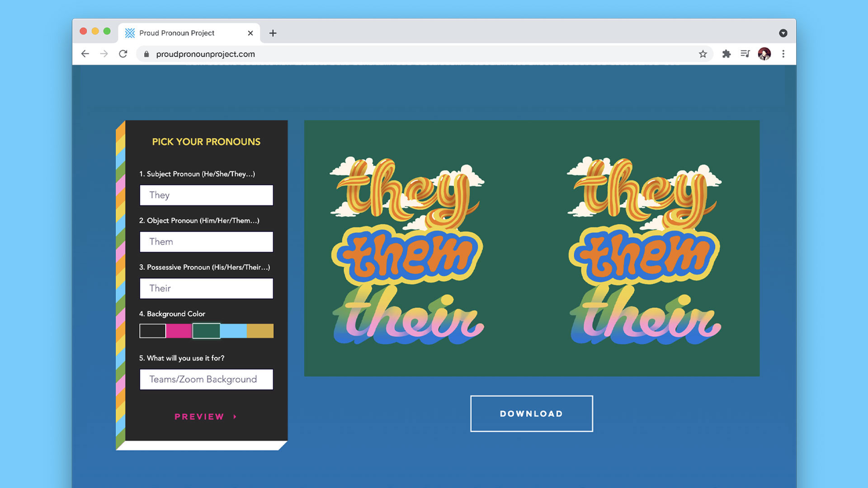
Task: Open the Teams/Zoom Background use selector
Action: pos(206,379)
